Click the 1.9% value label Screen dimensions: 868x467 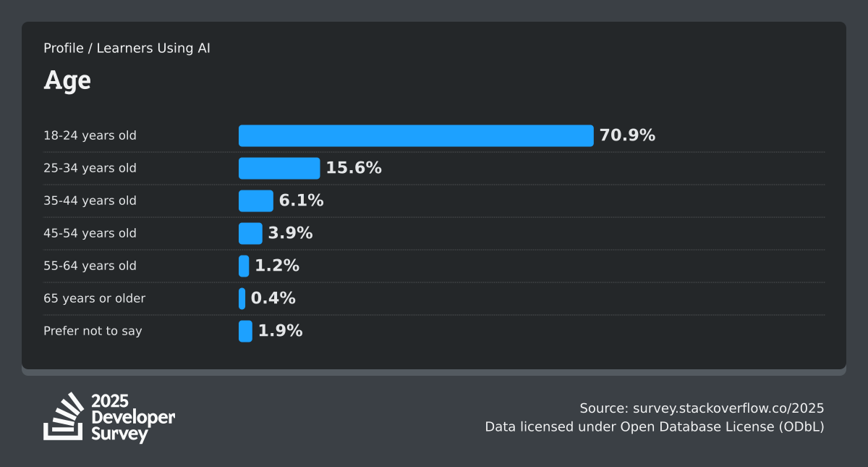[281, 331]
